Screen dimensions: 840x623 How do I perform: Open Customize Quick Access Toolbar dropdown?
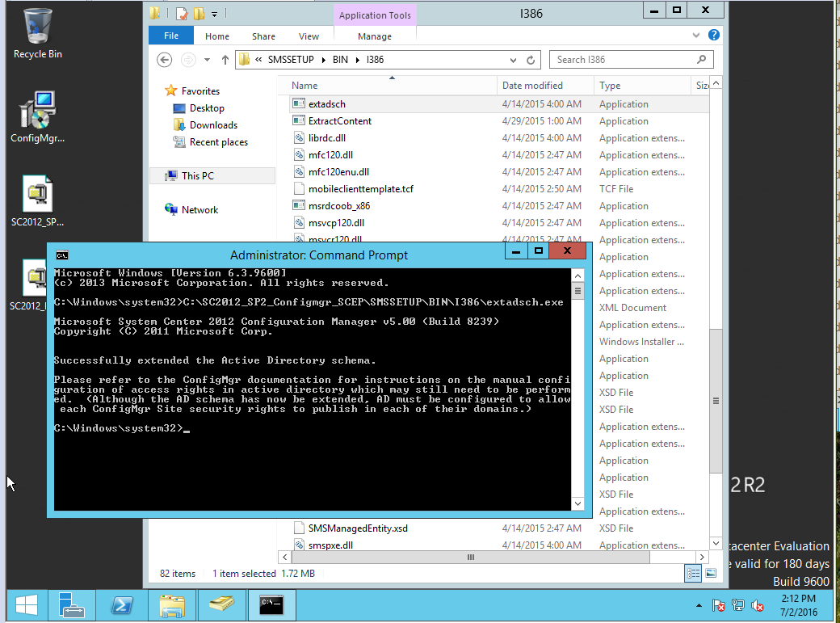pos(214,14)
